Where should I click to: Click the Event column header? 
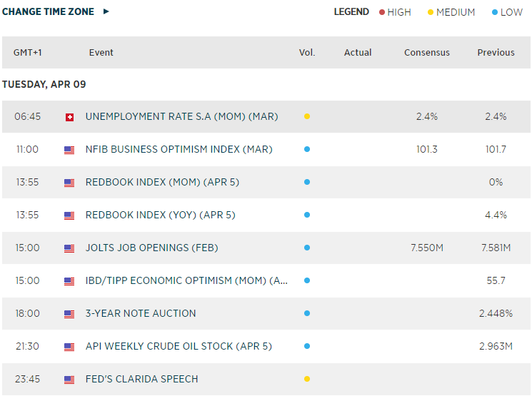(101, 52)
